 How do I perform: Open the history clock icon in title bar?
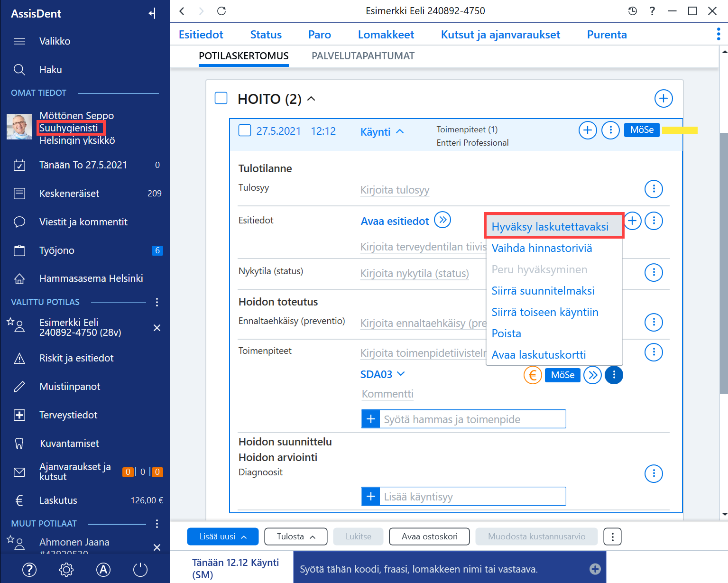[633, 11]
